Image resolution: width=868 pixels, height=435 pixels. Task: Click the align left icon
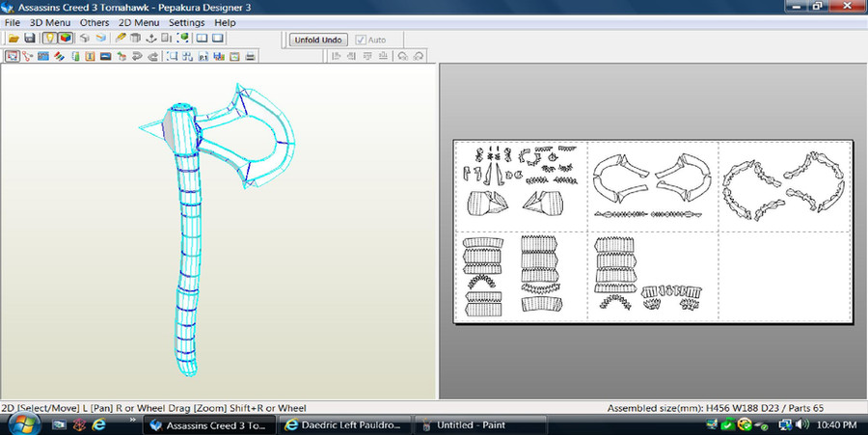pyautogui.click(x=336, y=56)
